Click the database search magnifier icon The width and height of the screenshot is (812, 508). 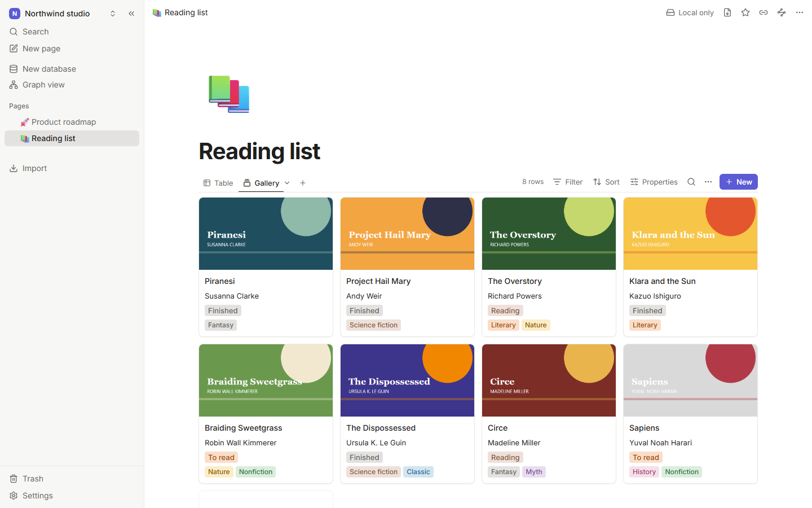coord(691,182)
